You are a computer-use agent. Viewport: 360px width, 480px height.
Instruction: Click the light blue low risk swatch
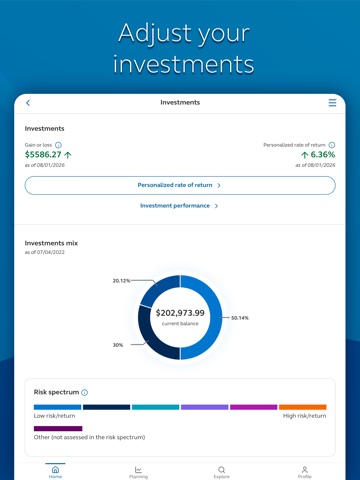pyautogui.click(x=57, y=407)
